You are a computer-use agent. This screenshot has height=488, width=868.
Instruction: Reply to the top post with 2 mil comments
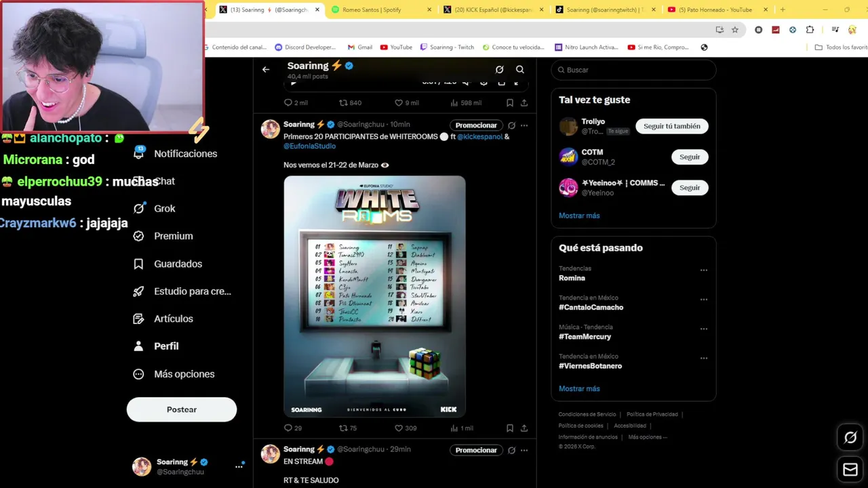pyautogui.click(x=296, y=103)
